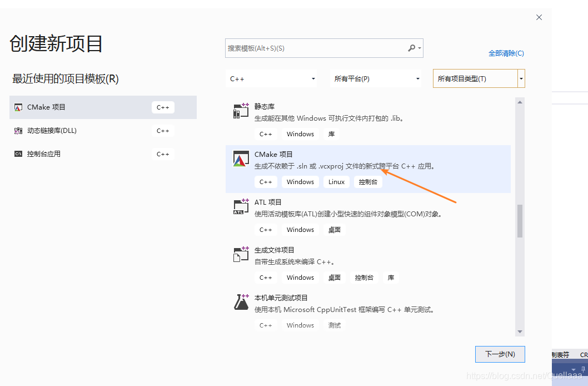Close the create new project dialog
Screen dimensions: 588x386
click(x=539, y=17)
